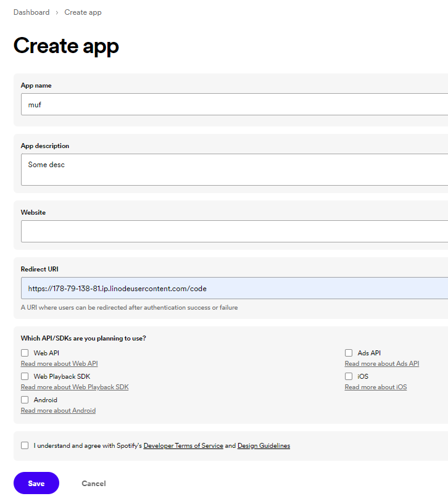This screenshot has width=448, height=504.
Task: Check the Android checkbox
Action: click(25, 400)
